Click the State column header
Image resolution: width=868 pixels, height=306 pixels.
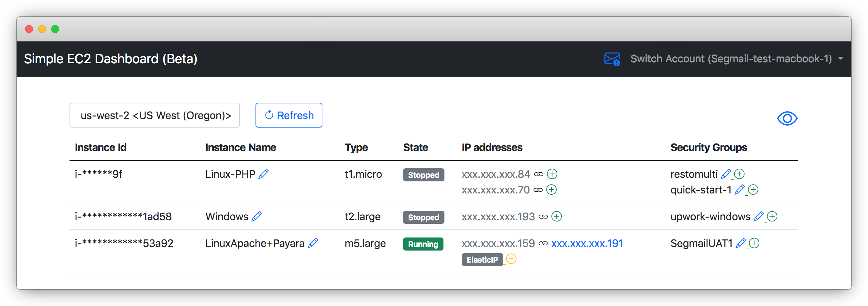(415, 147)
